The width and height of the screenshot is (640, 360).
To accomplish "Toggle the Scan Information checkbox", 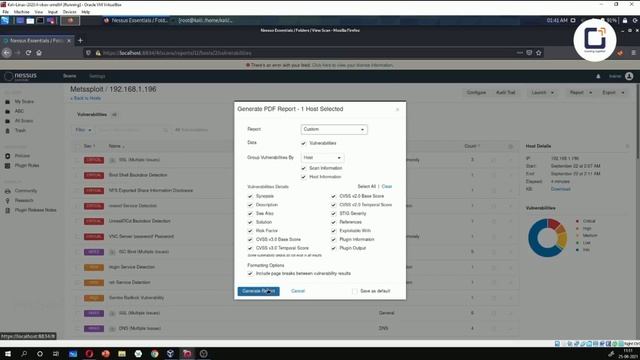I will [303, 168].
